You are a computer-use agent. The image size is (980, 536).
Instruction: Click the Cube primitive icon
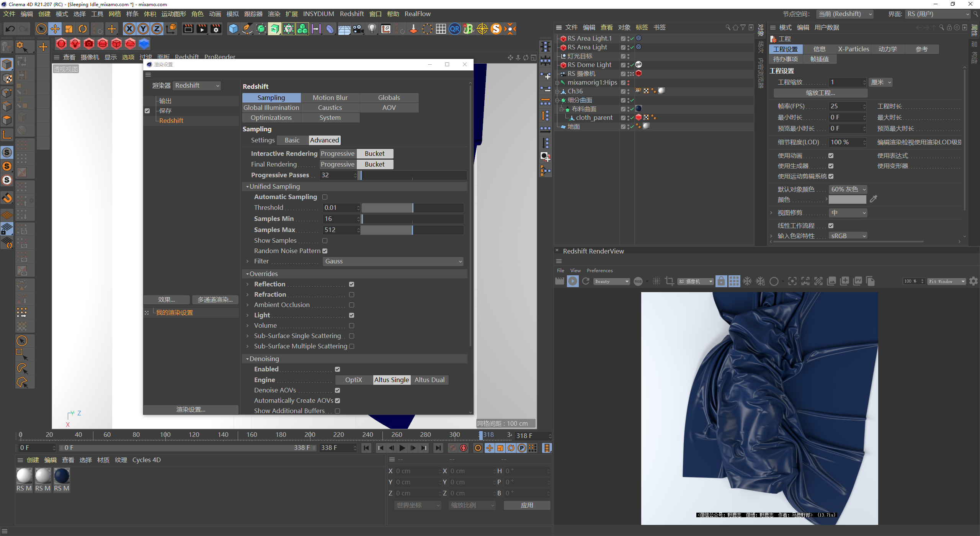233,29
